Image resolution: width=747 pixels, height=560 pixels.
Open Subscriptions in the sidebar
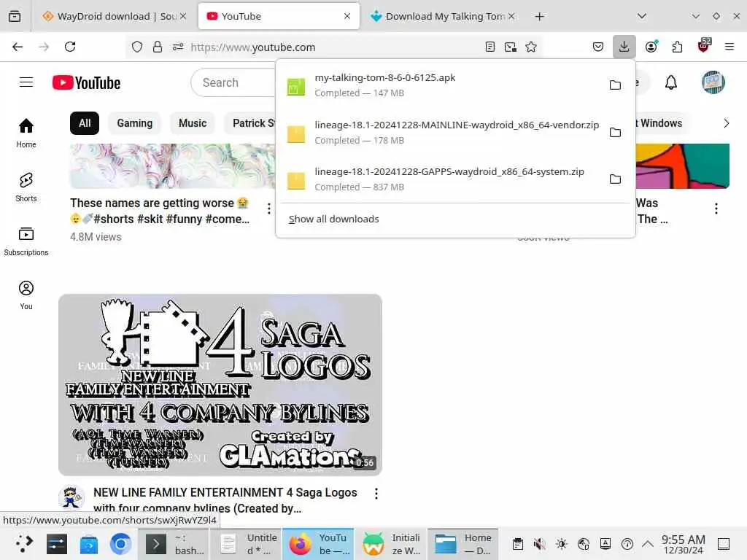tap(26, 241)
